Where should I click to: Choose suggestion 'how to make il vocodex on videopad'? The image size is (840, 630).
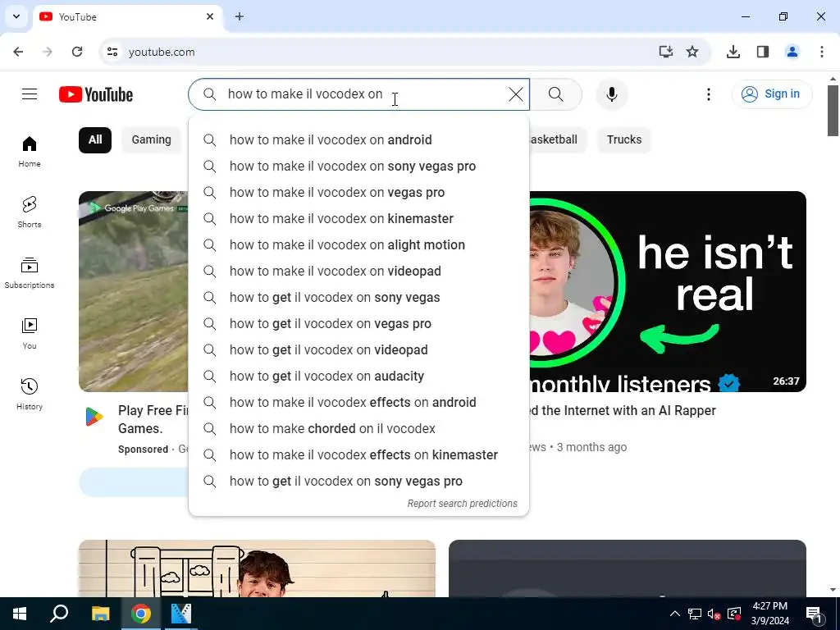(359, 271)
